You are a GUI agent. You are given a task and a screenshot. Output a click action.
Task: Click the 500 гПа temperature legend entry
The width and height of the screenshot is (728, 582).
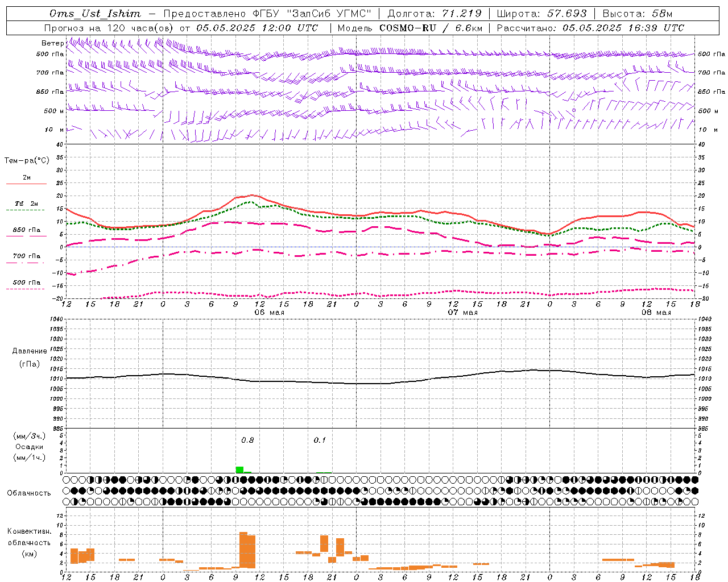[x=26, y=282]
